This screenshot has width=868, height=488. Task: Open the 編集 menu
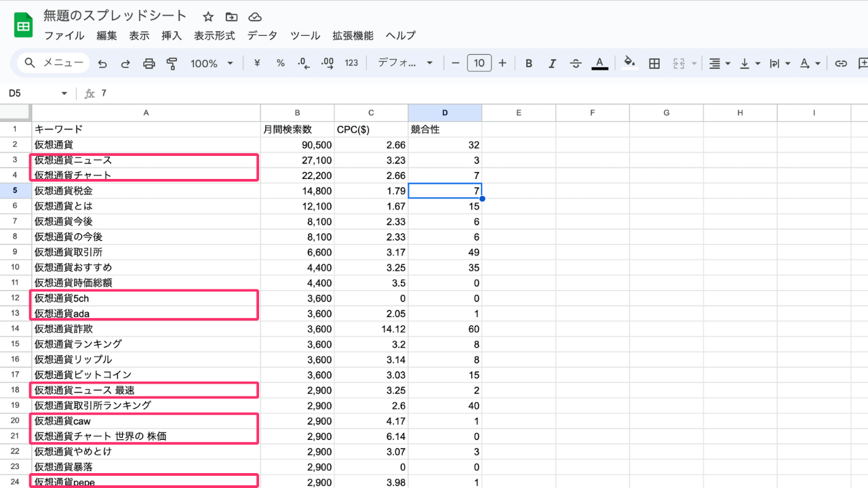107,36
